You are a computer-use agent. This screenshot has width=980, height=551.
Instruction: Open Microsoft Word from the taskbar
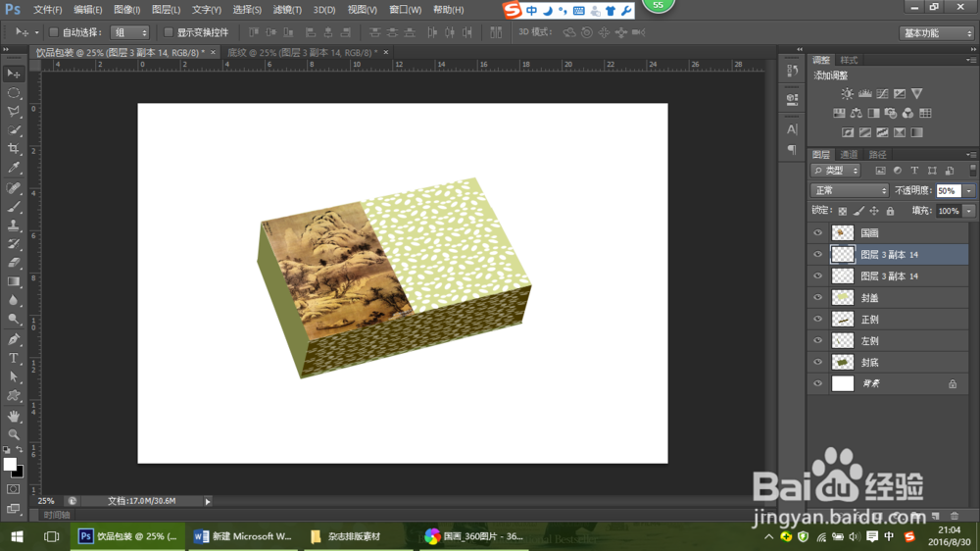[243, 536]
